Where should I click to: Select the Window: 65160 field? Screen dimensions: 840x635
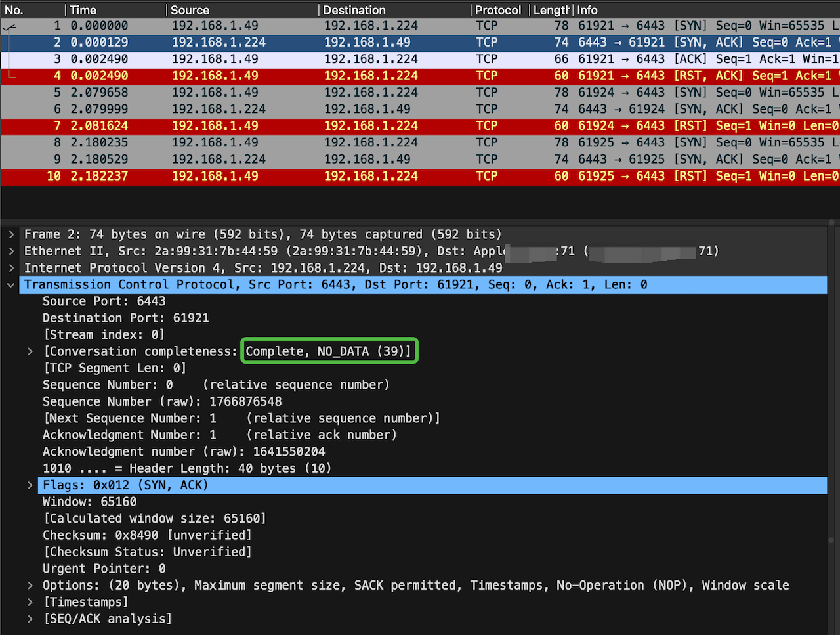[x=90, y=502]
